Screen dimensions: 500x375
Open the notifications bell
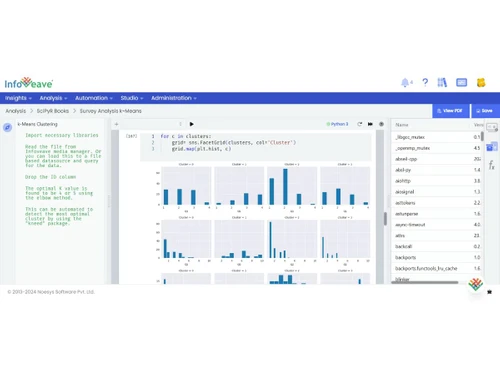(x=405, y=82)
